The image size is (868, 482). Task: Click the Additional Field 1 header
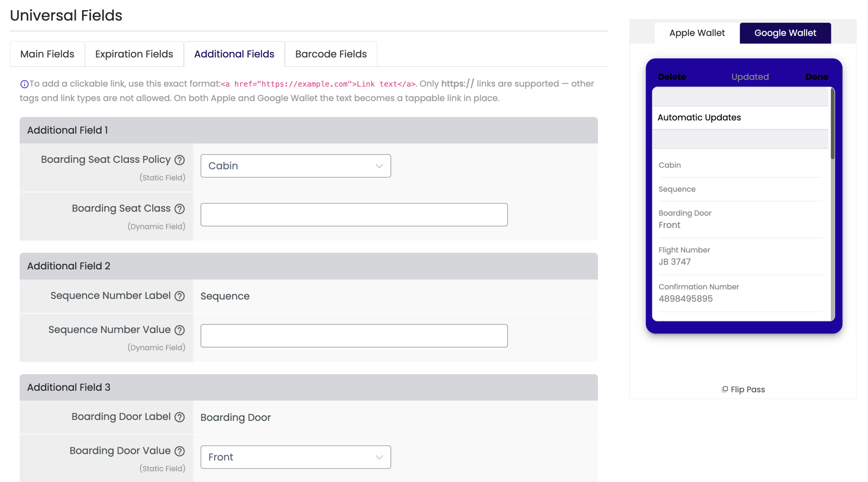pyautogui.click(x=309, y=130)
